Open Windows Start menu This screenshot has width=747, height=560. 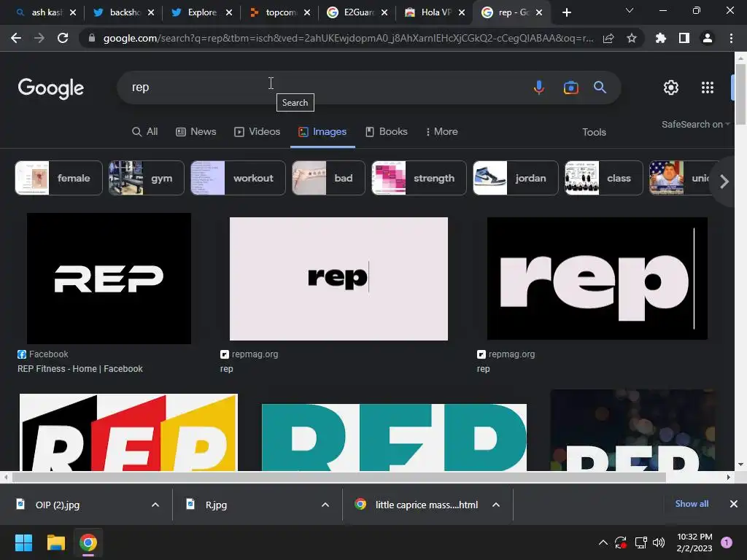tap(23, 542)
